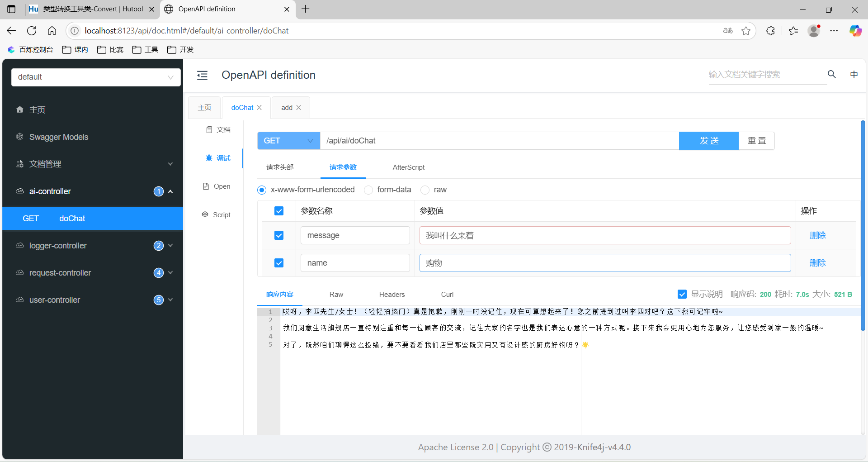Uncheck the message parameter checkbox
Viewport: 868px width, 462px height.
(x=279, y=235)
